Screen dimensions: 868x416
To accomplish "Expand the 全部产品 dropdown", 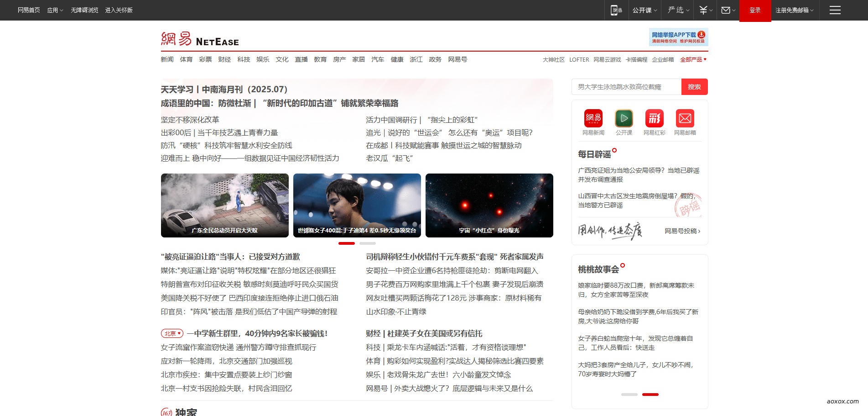I will [x=693, y=59].
